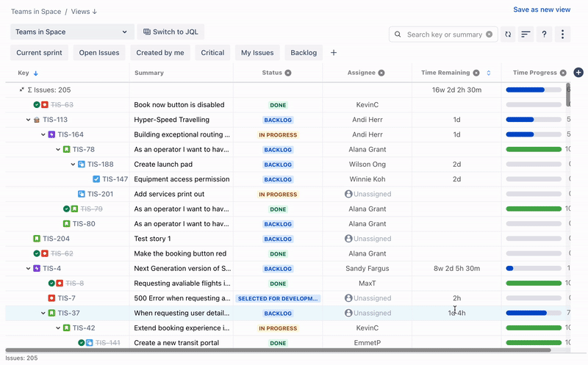Click the refresh icon near search
The image size is (588, 365).
coord(508,34)
